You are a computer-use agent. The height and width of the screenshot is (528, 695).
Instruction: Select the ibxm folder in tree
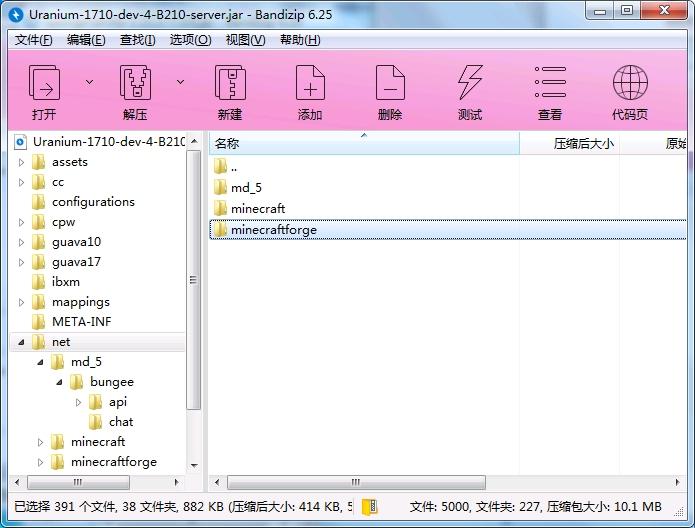pos(66,282)
